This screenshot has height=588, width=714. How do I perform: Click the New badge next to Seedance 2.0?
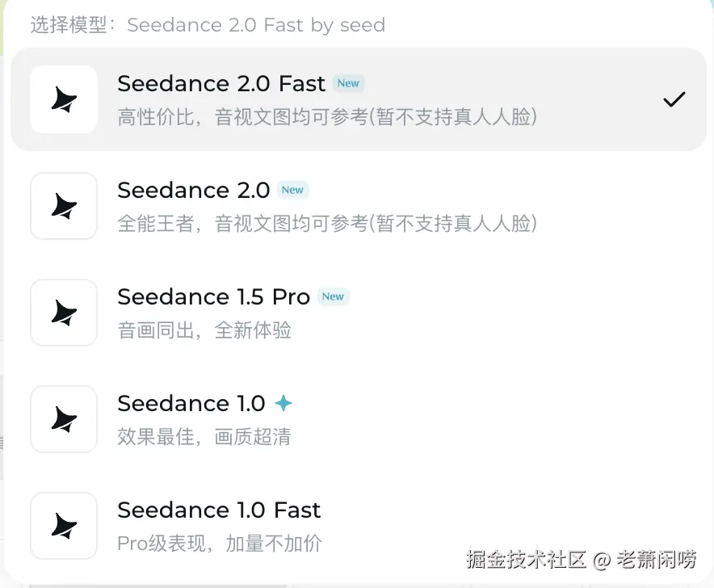292,190
